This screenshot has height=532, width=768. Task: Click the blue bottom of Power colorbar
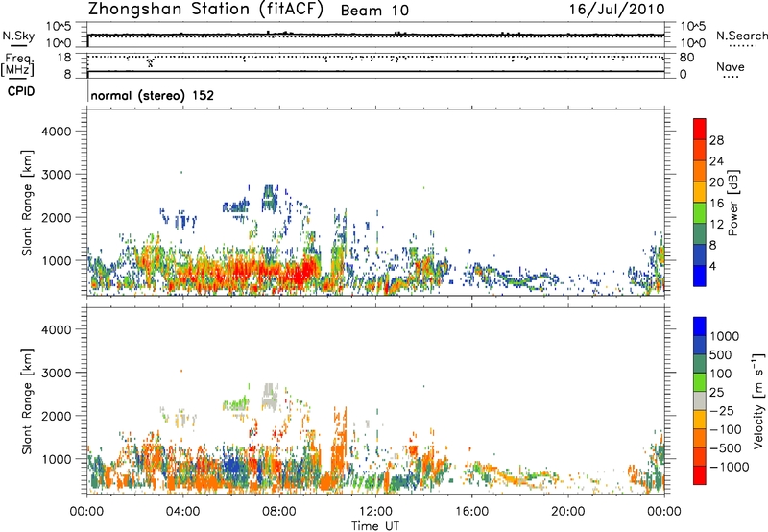point(700,276)
